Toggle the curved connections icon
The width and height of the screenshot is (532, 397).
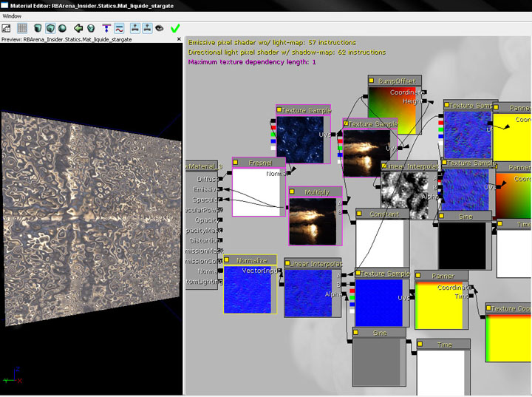point(119,28)
